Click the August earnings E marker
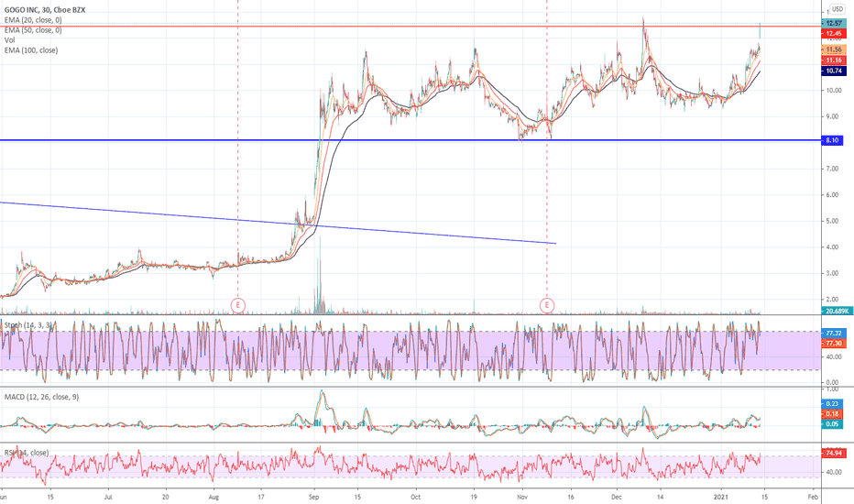This screenshot has height=504, width=854. tap(238, 306)
